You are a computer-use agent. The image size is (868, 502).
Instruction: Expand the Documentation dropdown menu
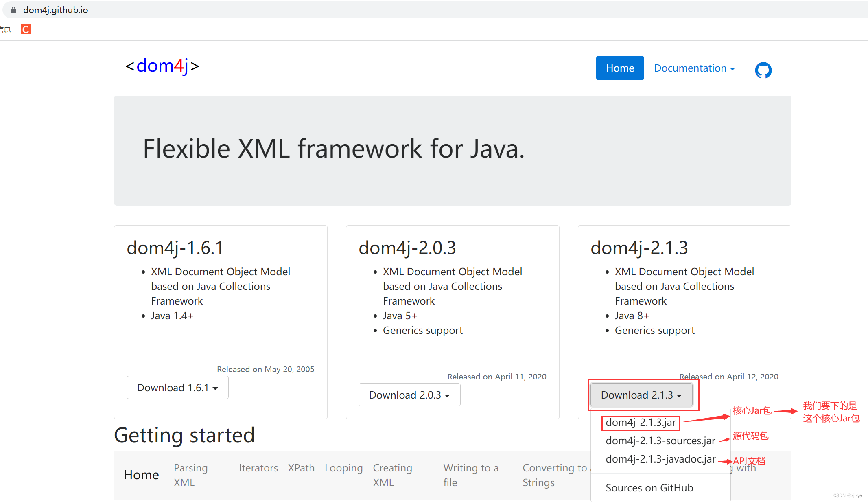694,68
